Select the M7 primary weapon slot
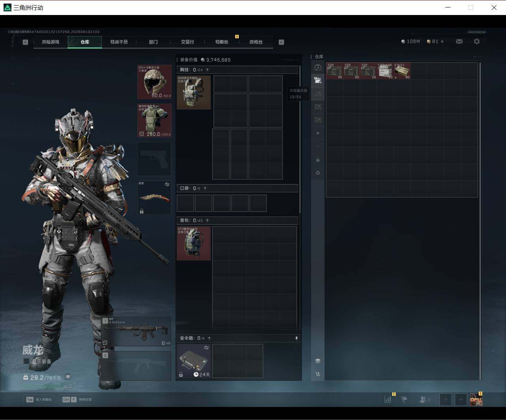506x420 pixels. click(x=137, y=331)
